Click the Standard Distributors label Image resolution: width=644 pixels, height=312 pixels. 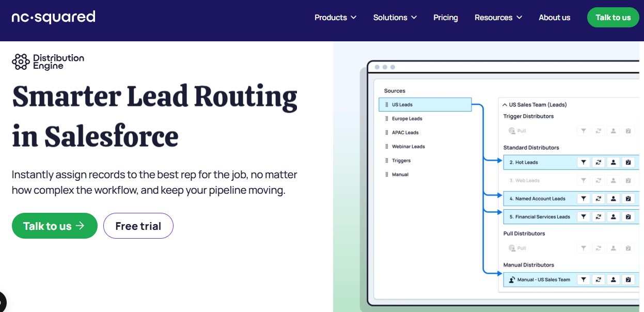tap(531, 147)
